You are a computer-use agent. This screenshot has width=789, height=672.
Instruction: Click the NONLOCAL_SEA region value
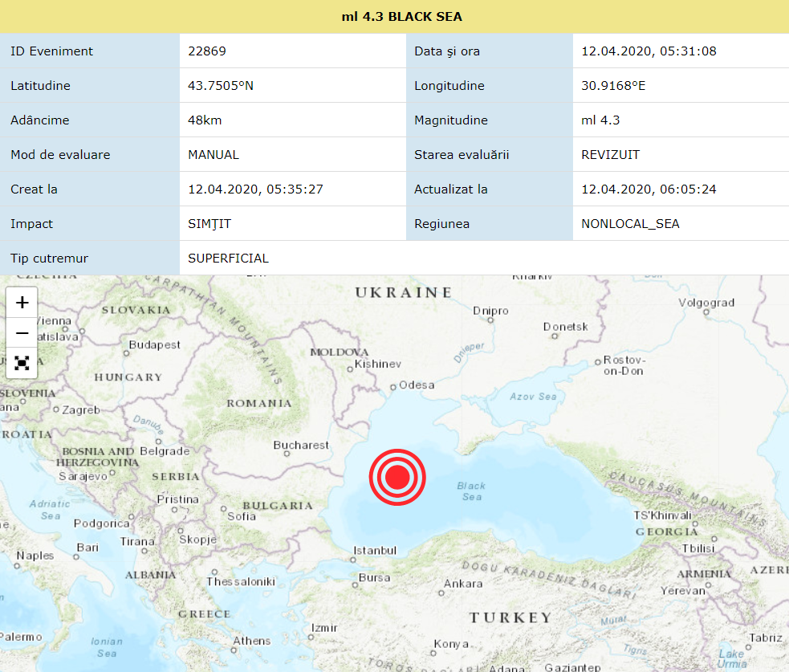pos(630,224)
